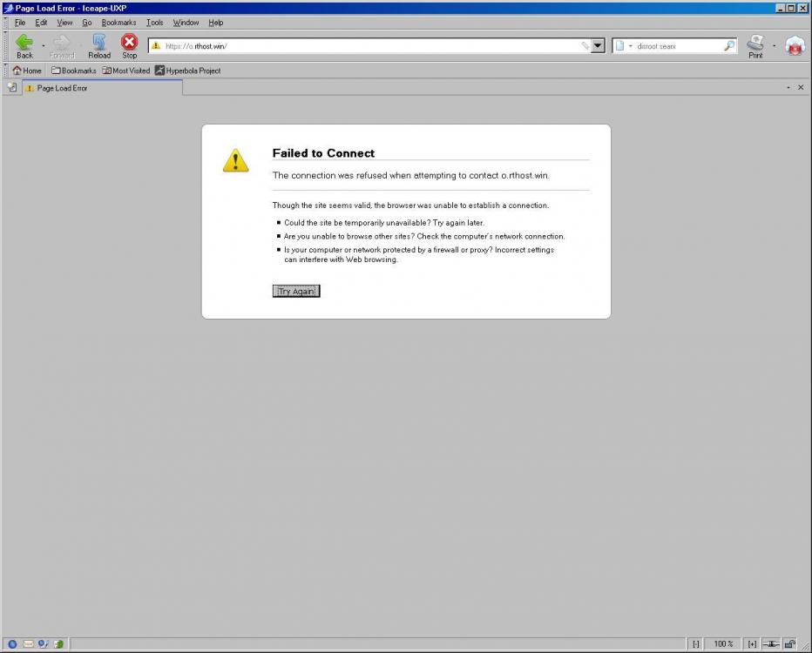Click the Home bookmark toolbar icon
Viewport: 812px width, 653px height.
(x=26, y=71)
